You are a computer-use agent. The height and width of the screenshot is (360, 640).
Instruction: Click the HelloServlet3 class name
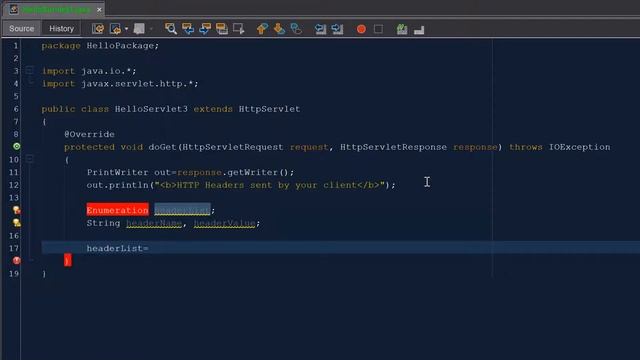coord(151,109)
